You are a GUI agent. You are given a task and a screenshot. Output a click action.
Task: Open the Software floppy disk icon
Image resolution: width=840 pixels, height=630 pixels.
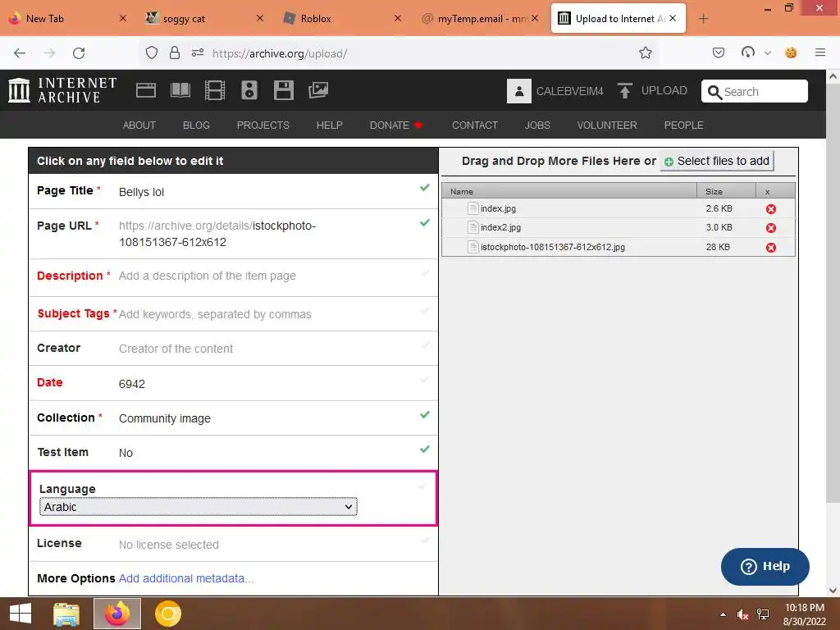tap(283, 90)
